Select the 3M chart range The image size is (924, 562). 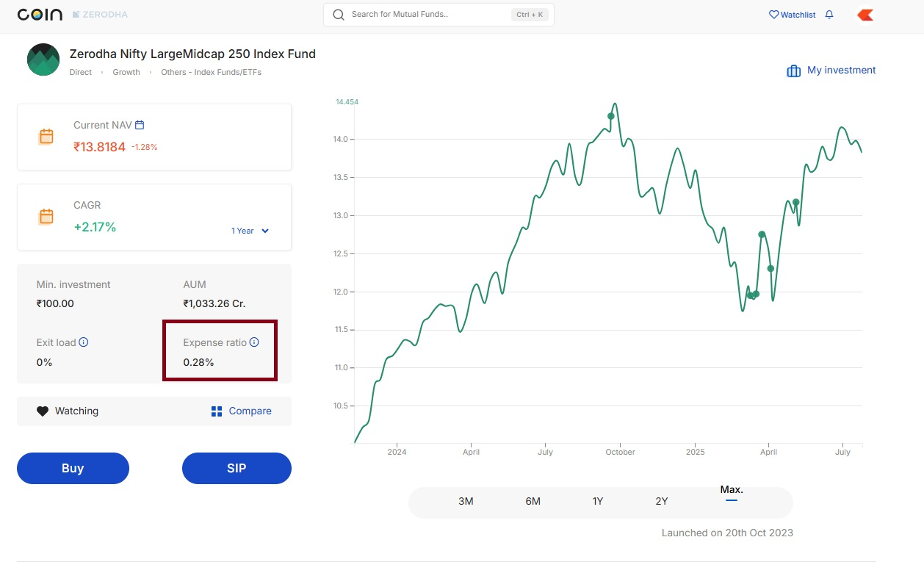pyautogui.click(x=466, y=501)
